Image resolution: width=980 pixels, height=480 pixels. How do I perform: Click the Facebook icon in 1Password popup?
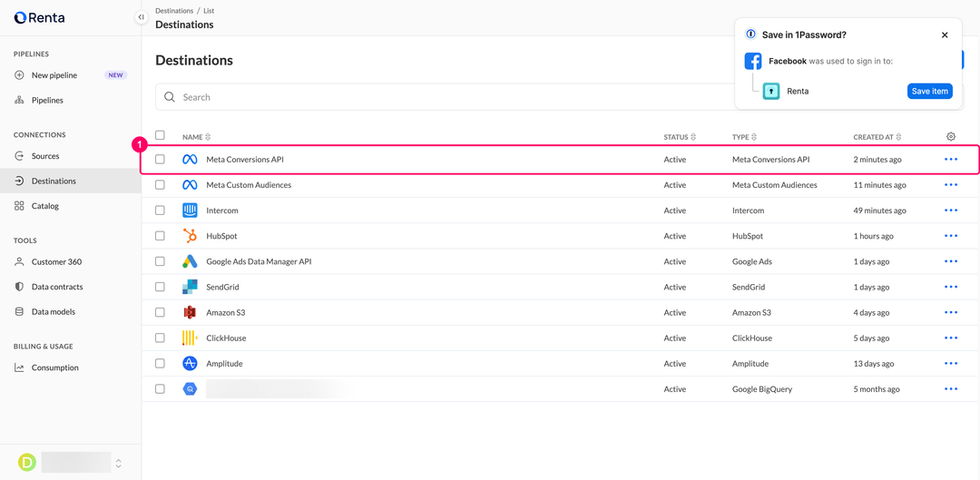[x=753, y=62]
